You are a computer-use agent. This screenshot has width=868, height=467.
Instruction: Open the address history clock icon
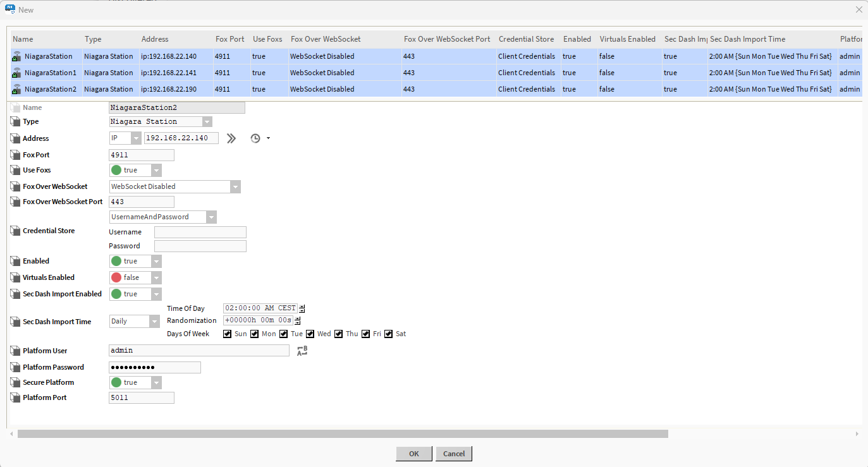(255, 138)
